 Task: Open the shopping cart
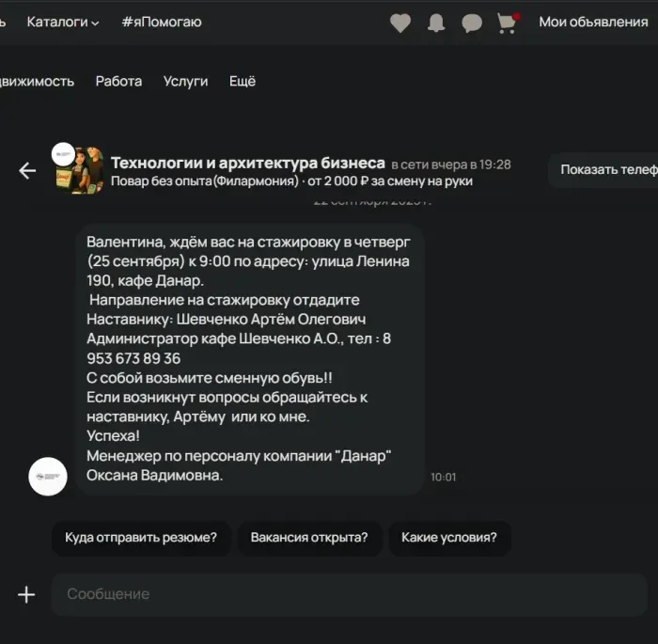[508, 23]
